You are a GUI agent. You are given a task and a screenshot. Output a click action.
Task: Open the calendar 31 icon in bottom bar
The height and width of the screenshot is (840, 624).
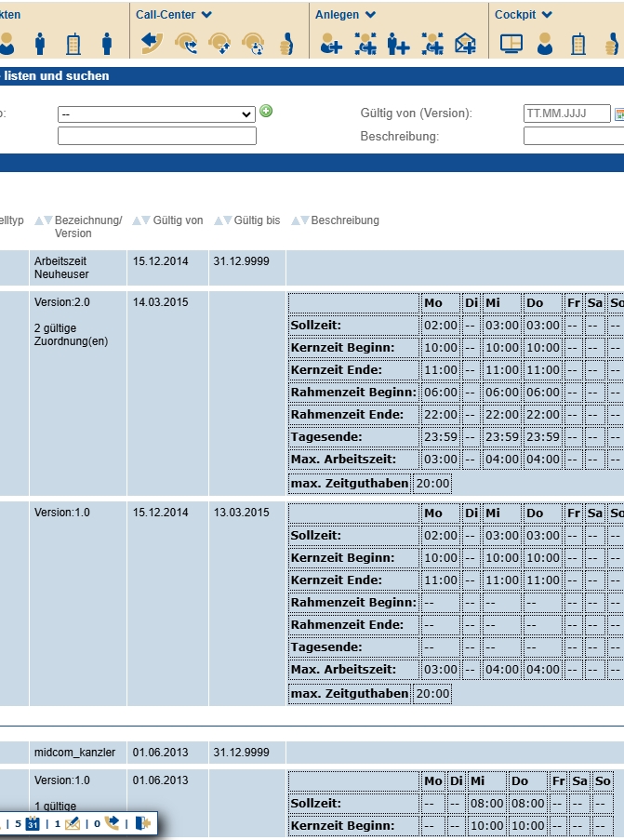click(33, 824)
